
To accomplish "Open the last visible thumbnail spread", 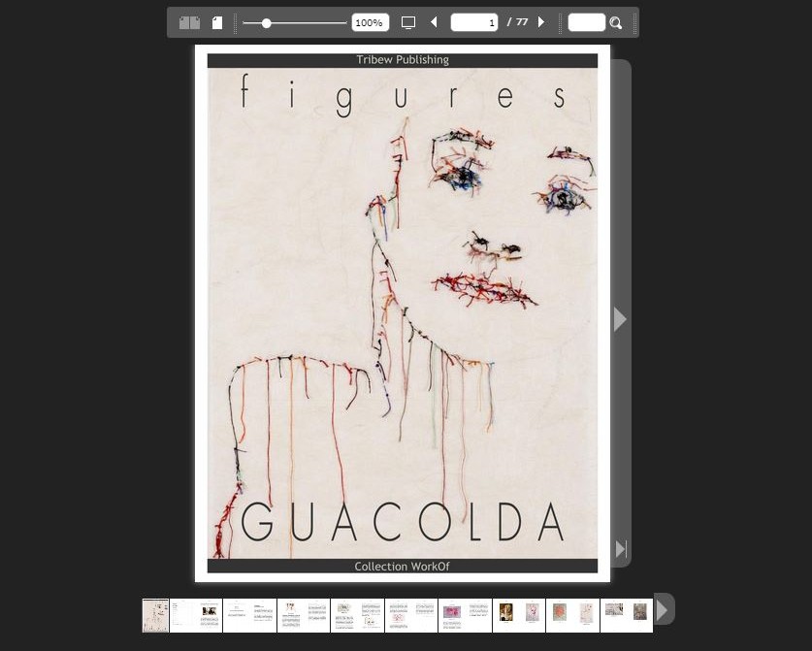I will coord(627,615).
